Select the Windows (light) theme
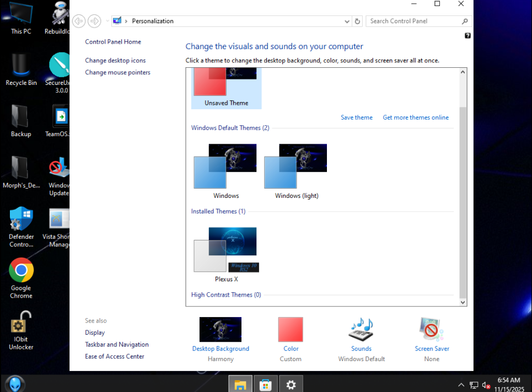The height and width of the screenshot is (392, 532). [296, 171]
